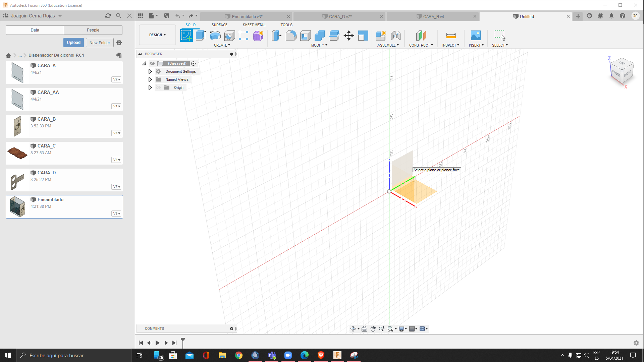
Task: Select the Hole tool icon
Action: (229, 35)
